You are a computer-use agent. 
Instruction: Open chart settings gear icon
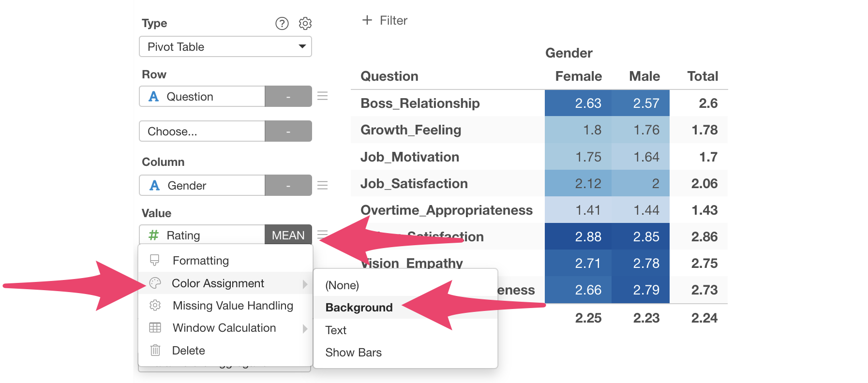305,23
